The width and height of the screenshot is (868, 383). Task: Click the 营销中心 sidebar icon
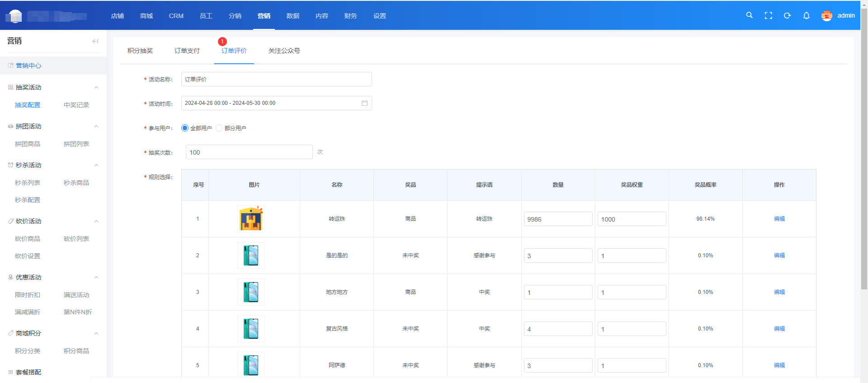coord(10,66)
